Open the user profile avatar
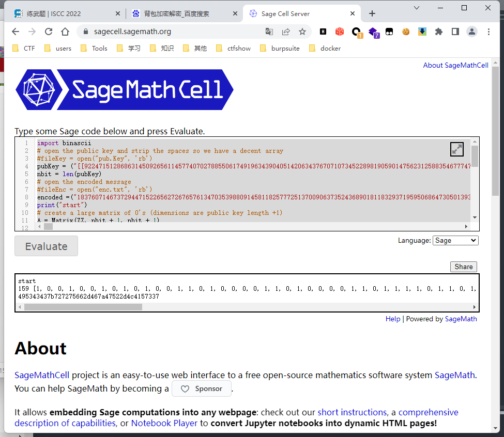 pos(472,32)
